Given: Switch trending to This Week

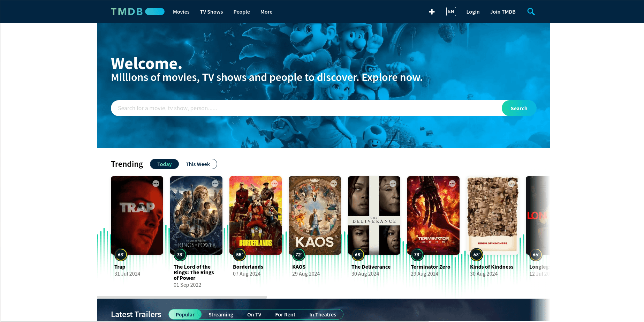Looking at the screenshot, I should click(198, 164).
